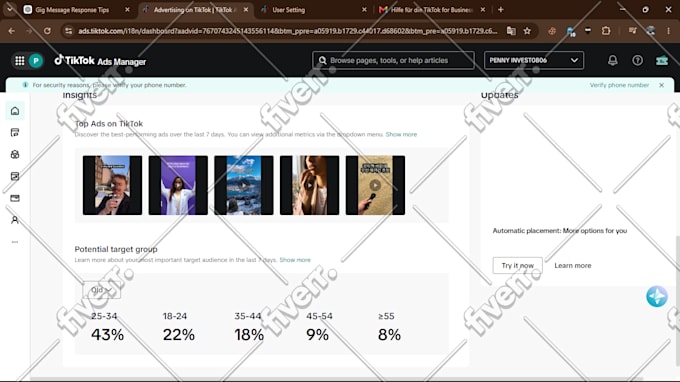Screen dimensions: 680x382
Task: Open the second sidebar icon below Home
Action: coord(15,133)
